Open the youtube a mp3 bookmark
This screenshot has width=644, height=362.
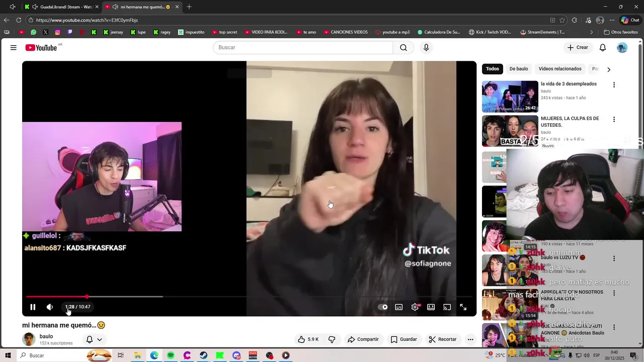pyautogui.click(x=392, y=32)
